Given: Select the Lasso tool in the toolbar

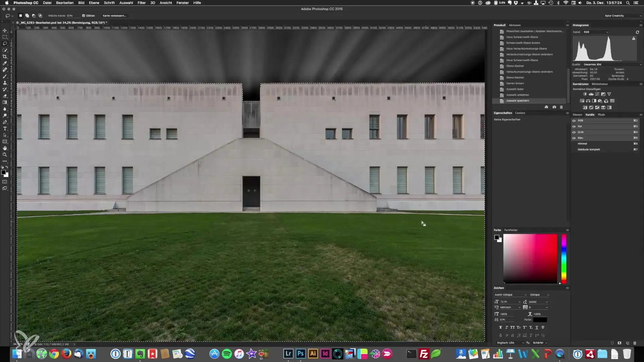Looking at the screenshot, I should pos(5,44).
